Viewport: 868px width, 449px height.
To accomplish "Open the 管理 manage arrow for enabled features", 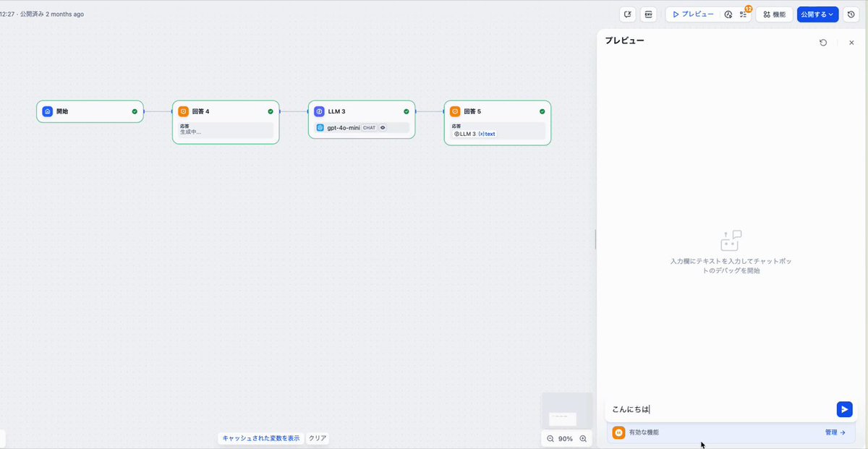I will tap(835, 432).
